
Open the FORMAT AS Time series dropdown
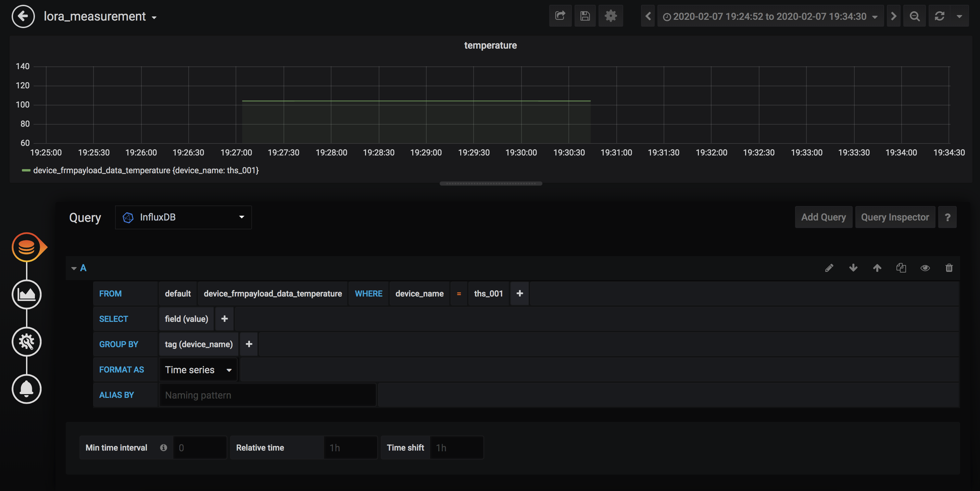pyautogui.click(x=198, y=369)
